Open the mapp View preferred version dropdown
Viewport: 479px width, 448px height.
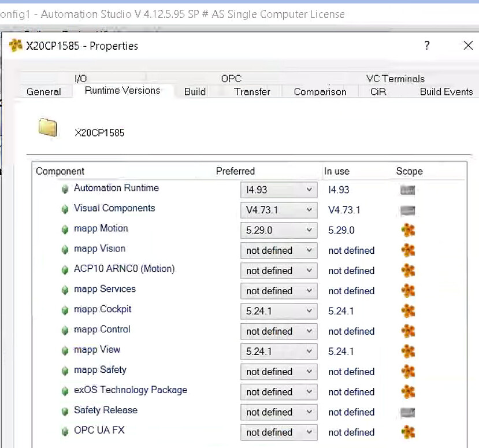(x=279, y=351)
